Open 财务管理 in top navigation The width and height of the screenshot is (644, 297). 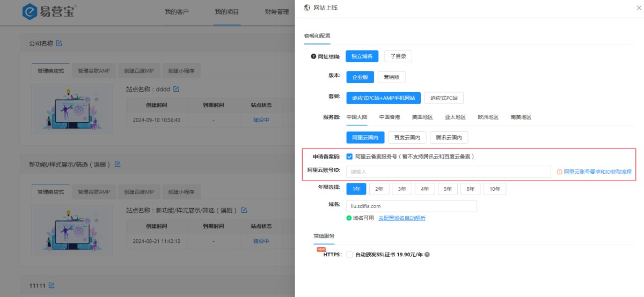(276, 12)
